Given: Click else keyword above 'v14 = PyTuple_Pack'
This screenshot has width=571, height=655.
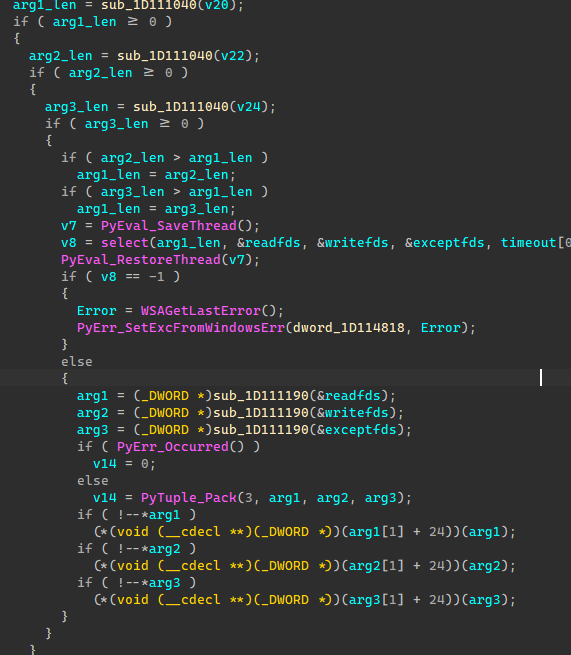Looking at the screenshot, I should [93, 481].
